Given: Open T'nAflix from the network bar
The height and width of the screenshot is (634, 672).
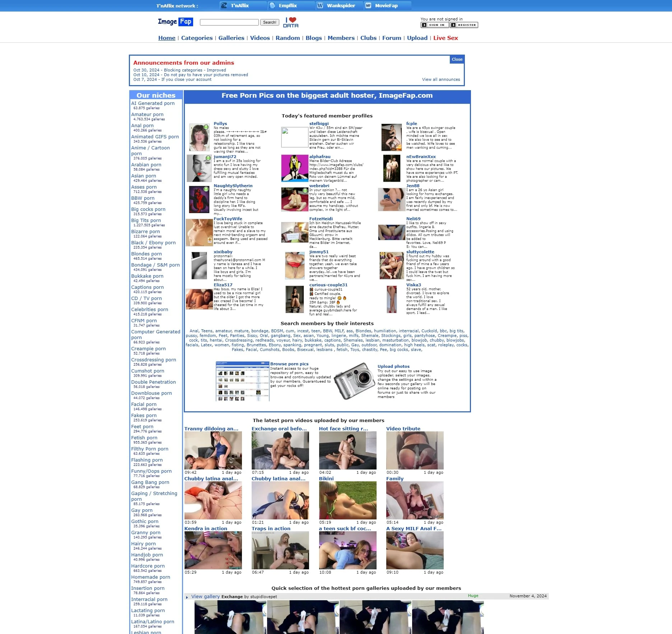Looking at the screenshot, I should tap(239, 5).
